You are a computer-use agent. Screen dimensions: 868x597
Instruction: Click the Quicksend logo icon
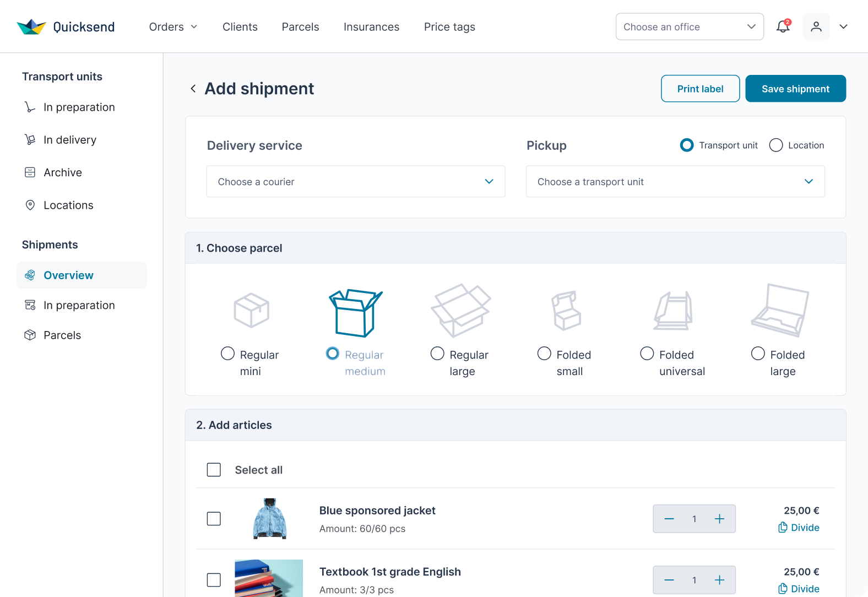click(31, 26)
